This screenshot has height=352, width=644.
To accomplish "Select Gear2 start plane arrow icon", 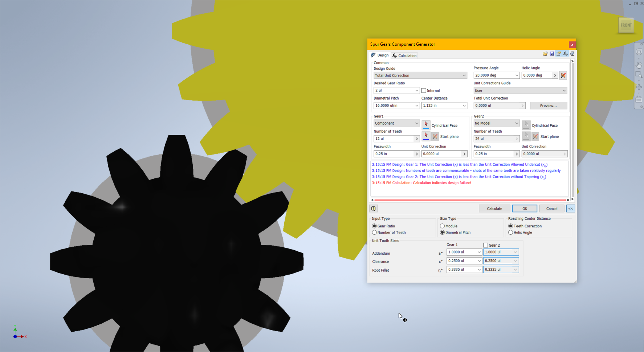I will pyautogui.click(x=526, y=137).
